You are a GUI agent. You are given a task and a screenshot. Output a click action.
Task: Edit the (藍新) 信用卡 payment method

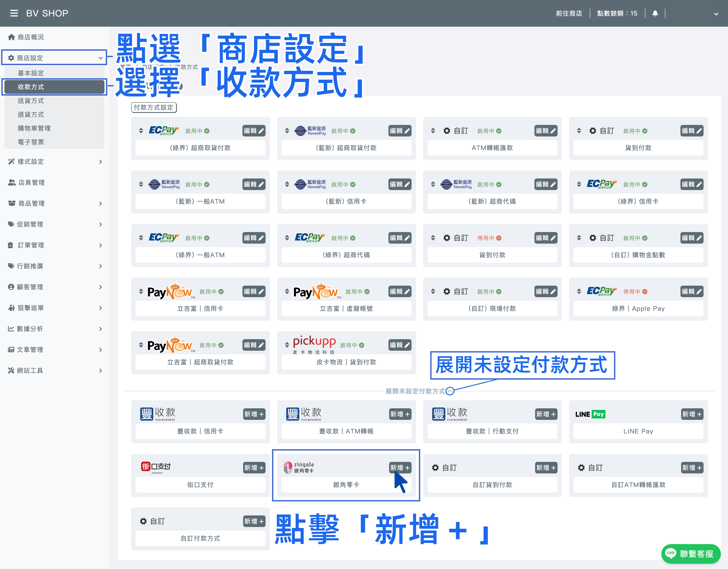pos(400,184)
